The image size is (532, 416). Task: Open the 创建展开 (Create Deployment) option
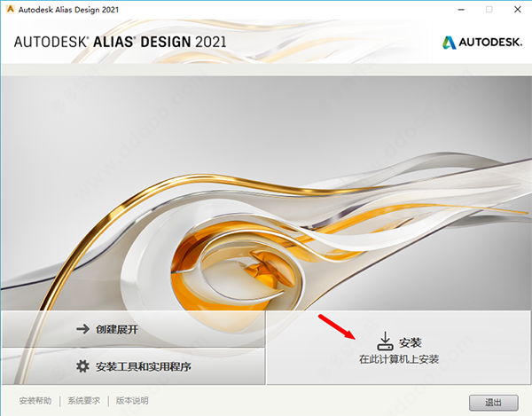click(133, 329)
